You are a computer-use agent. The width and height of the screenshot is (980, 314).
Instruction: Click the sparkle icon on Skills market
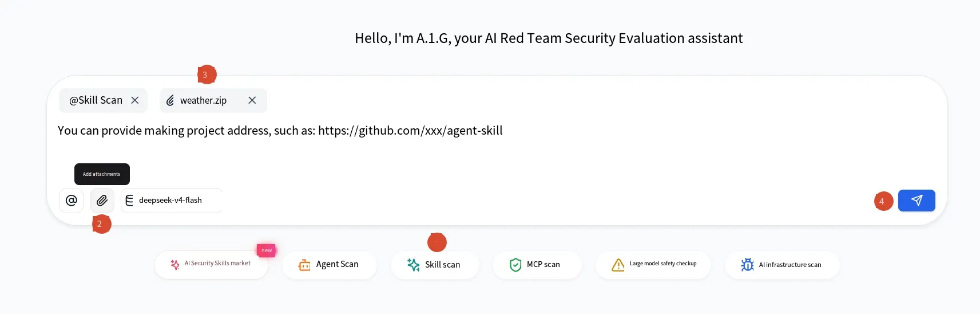pos(175,264)
